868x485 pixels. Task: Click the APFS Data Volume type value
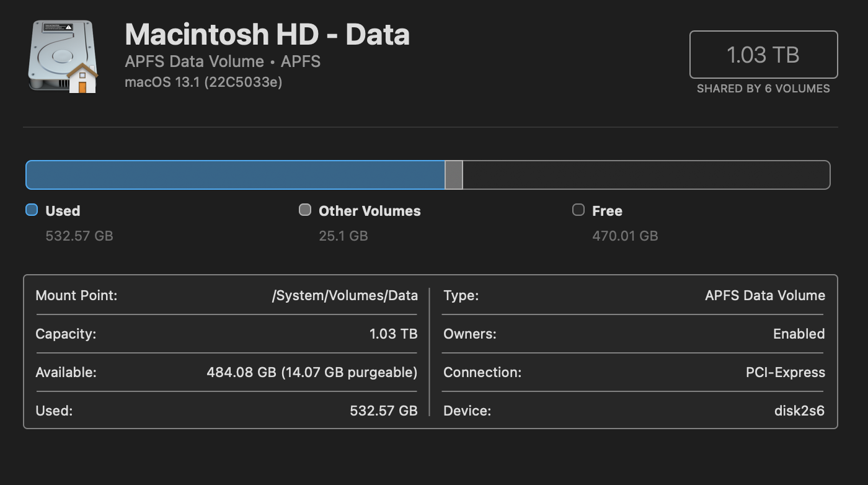pos(765,295)
